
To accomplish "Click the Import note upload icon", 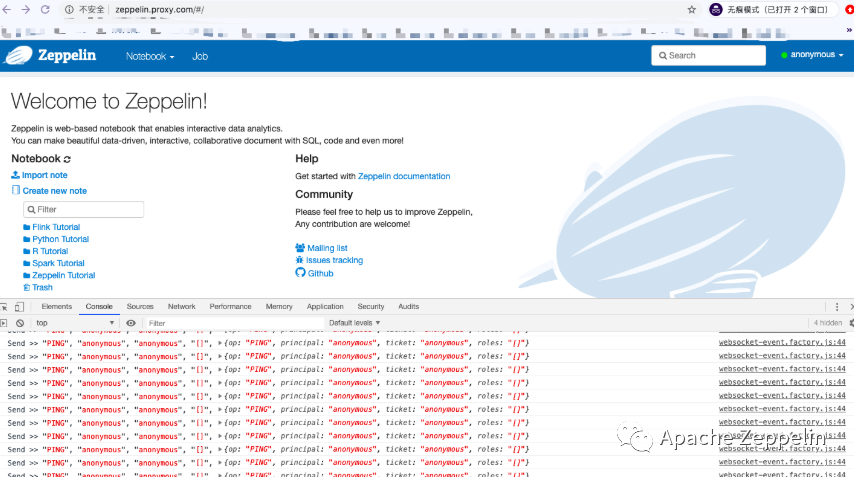I will (16, 175).
